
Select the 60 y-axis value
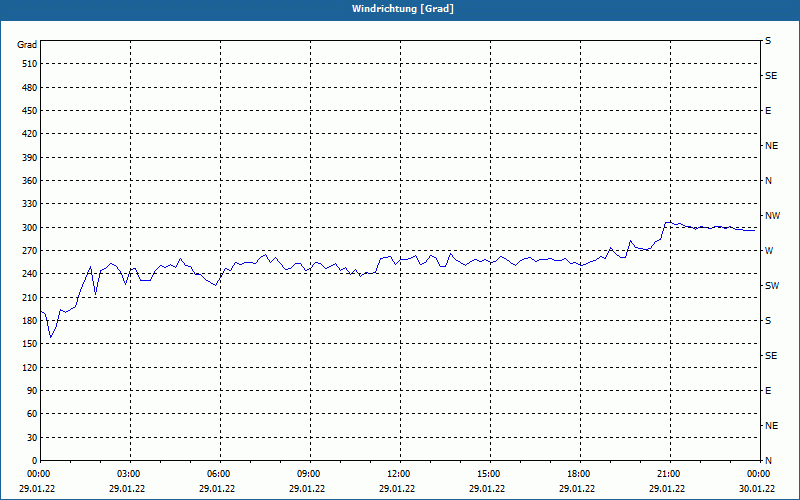[32, 414]
